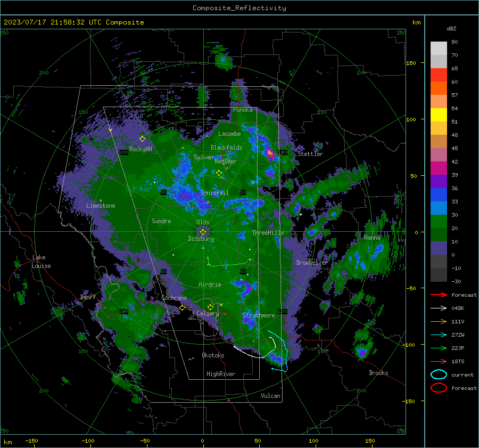479x448 pixels.
Task: Pick the green 22JP arrow legend icon
Action: [x=439, y=348]
